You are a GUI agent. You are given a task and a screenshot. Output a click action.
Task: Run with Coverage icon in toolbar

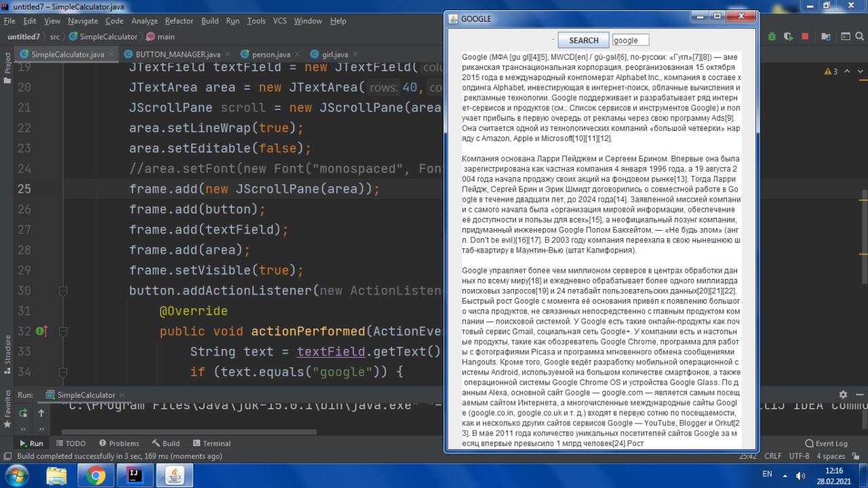(789, 37)
